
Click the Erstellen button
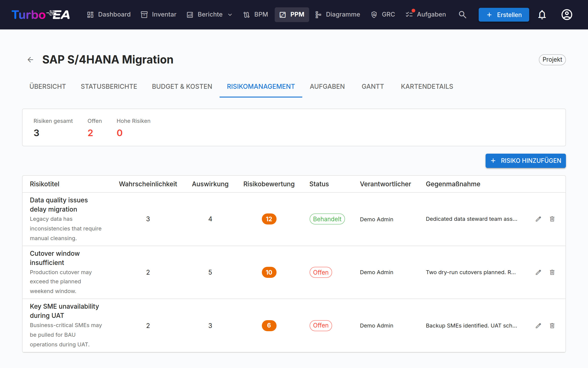(504, 14)
